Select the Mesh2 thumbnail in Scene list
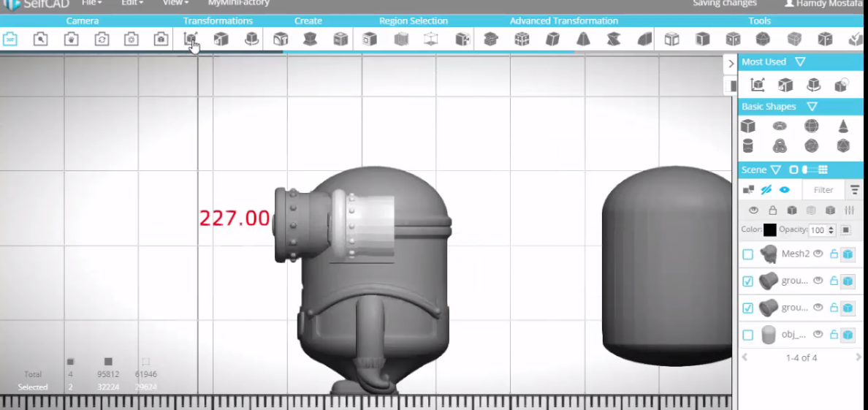This screenshot has height=410, width=868. click(768, 254)
